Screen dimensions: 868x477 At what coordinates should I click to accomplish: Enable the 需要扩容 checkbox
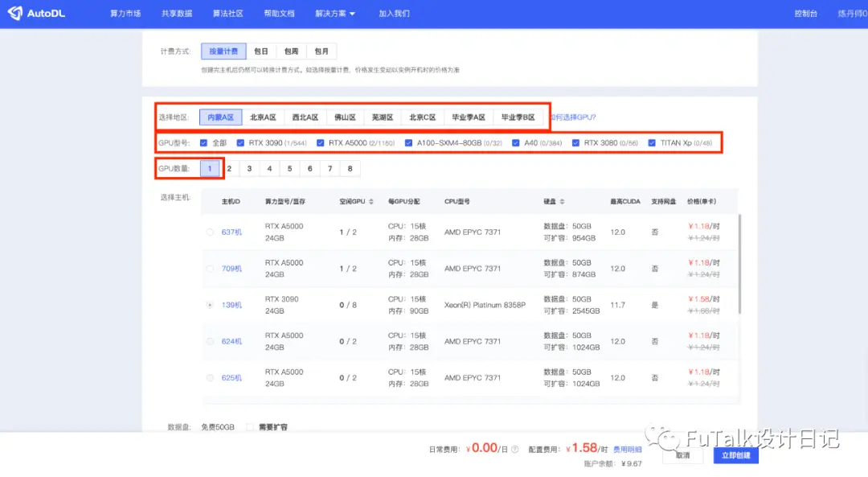tap(250, 427)
